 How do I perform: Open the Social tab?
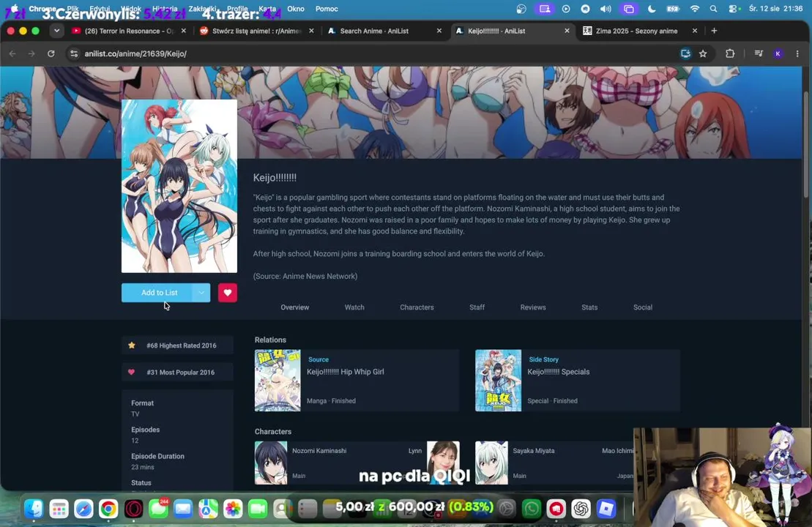click(x=643, y=307)
